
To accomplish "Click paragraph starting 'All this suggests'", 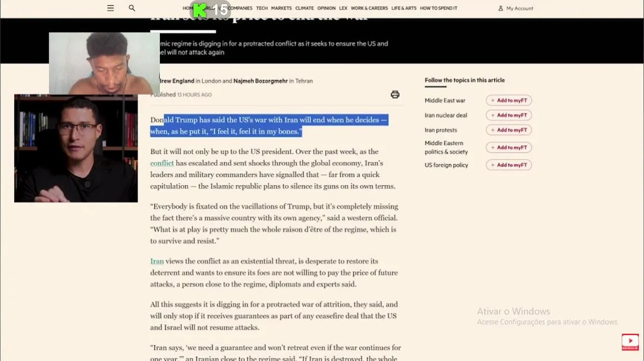I will tap(274, 316).
